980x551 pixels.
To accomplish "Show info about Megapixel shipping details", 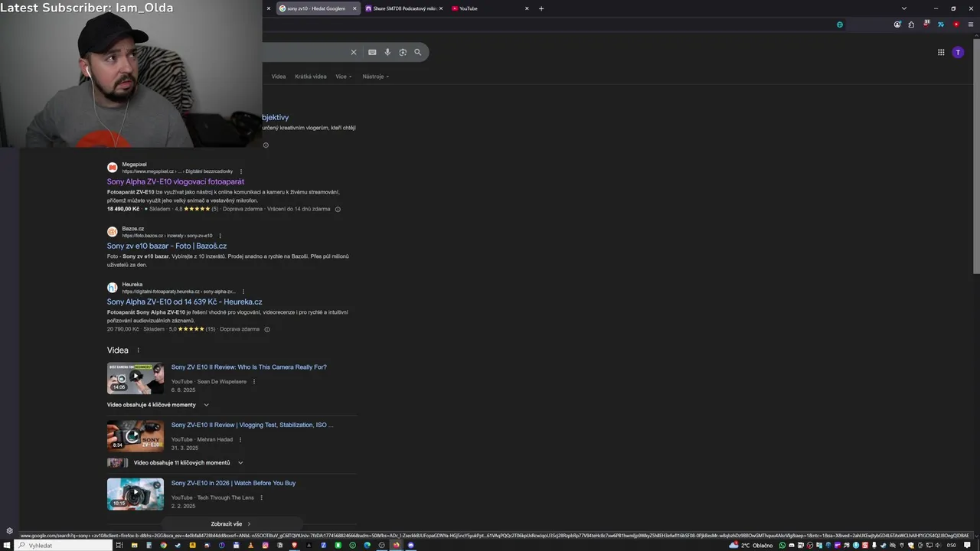I will (x=338, y=209).
